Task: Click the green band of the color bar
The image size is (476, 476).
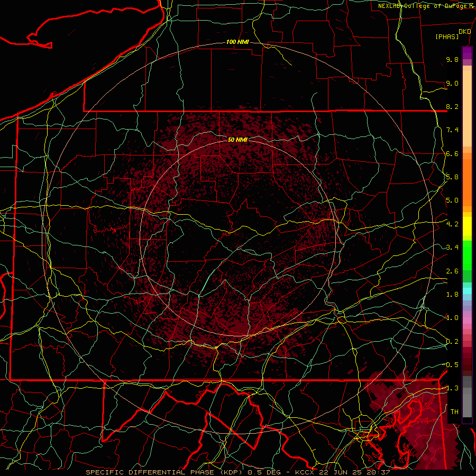Action: coord(467,255)
